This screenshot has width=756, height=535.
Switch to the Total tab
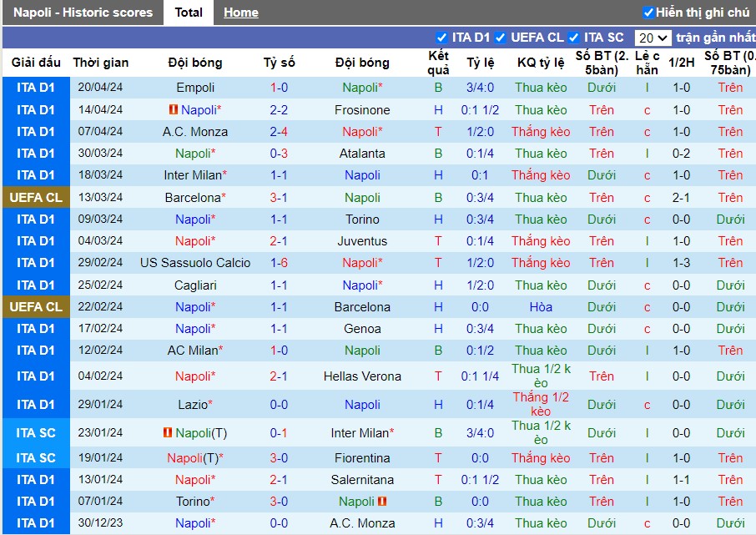(x=189, y=13)
